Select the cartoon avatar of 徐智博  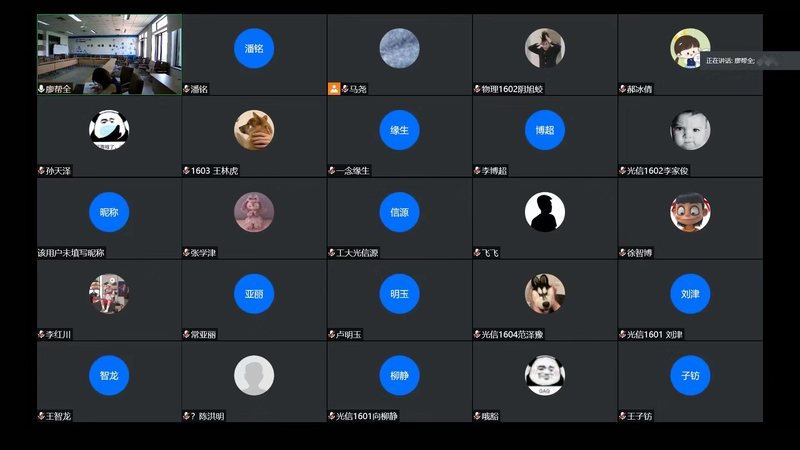click(x=690, y=212)
